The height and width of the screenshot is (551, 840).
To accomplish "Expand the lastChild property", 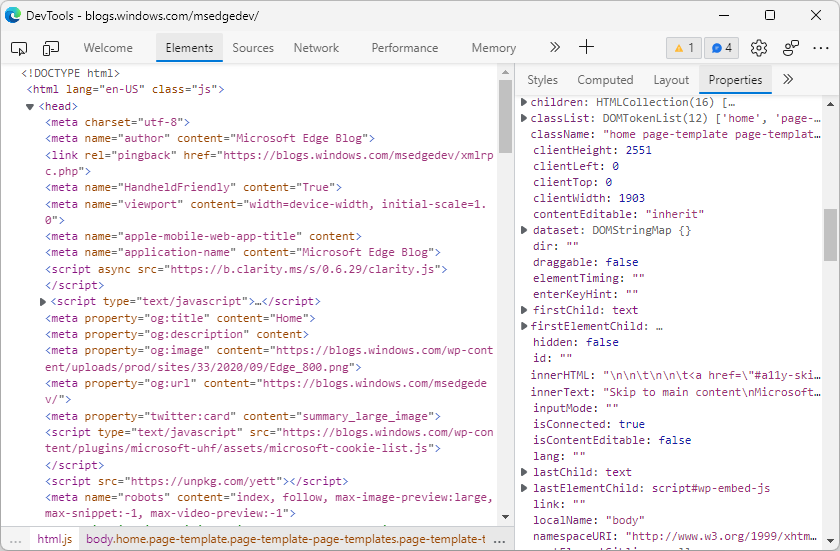I will coord(524,472).
